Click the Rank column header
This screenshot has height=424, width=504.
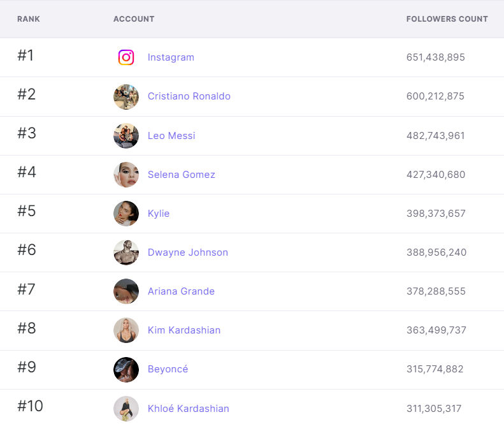[29, 19]
